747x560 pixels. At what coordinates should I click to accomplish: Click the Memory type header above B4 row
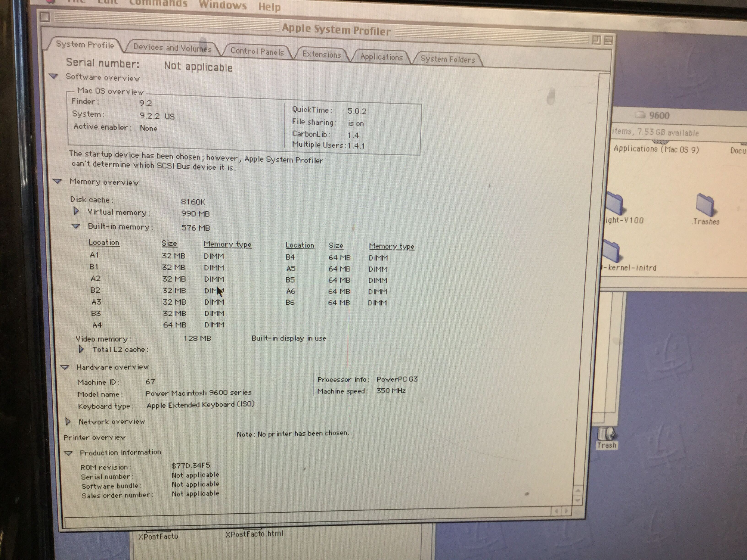tap(391, 246)
